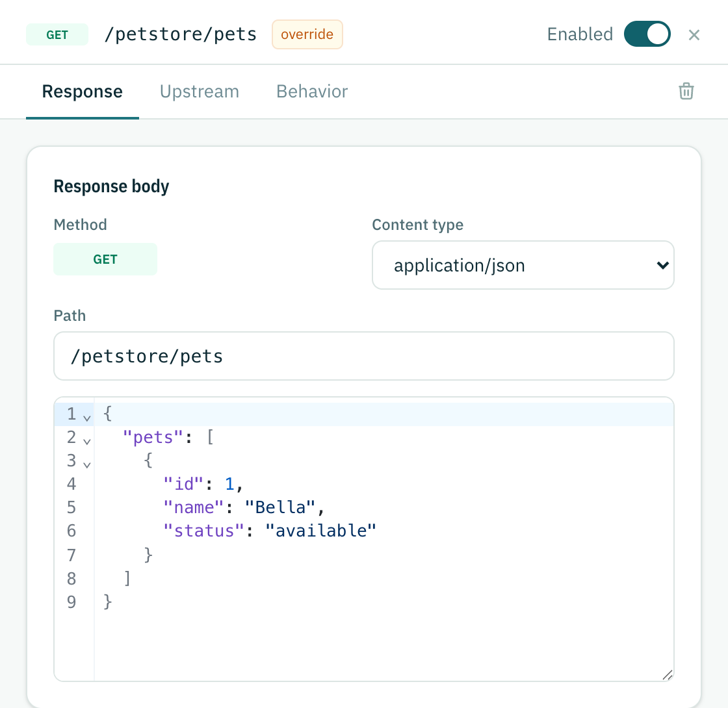The image size is (728, 708).
Task: Open the Behavior tab
Action: (312, 92)
